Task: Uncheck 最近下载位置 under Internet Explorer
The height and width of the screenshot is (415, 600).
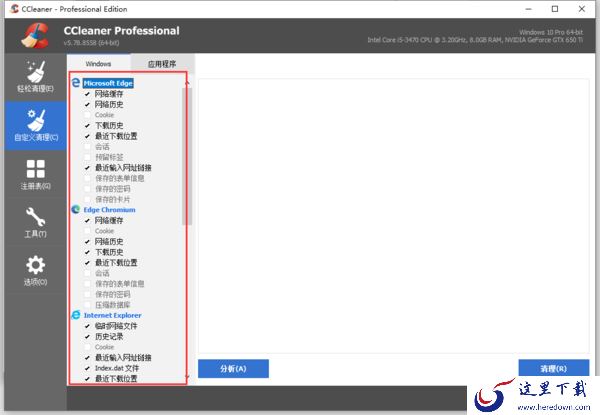Action: coord(87,379)
